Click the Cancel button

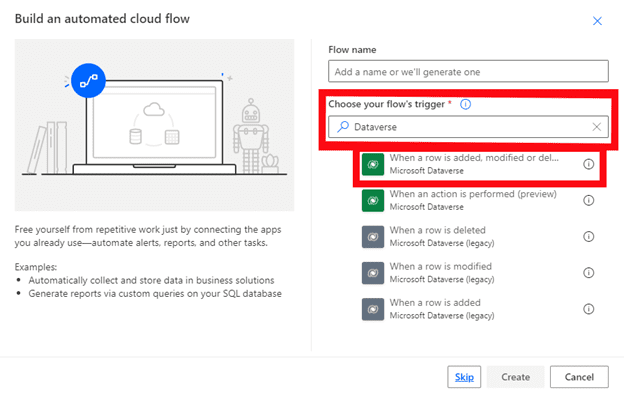[579, 377]
